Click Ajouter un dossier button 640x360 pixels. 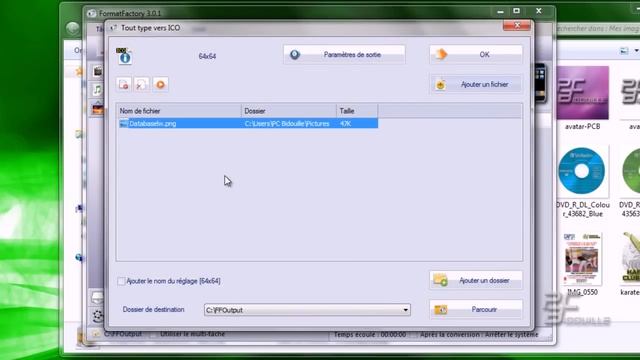pyautogui.click(x=476, y=280)
